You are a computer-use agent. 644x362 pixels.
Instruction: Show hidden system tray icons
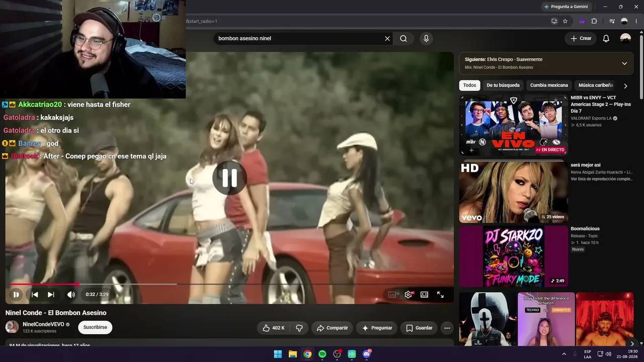(x=564, y=354)
